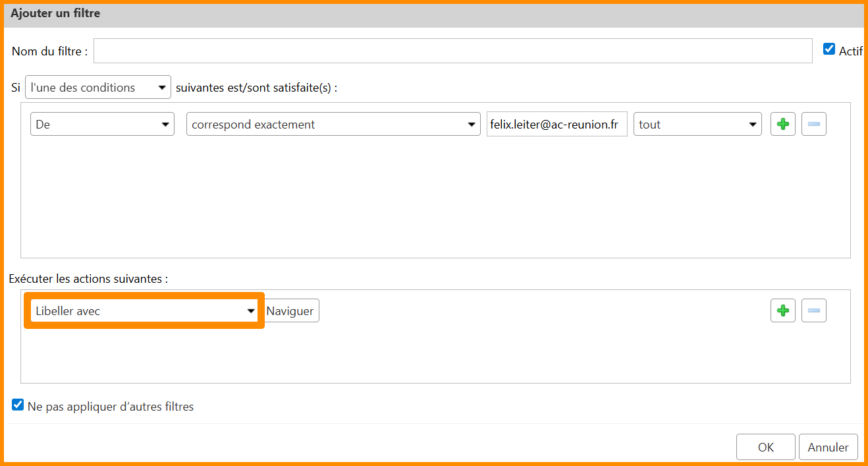This screenshot has width=868, height=466.
Task: Remove the action row with minus icon
Action: (x=813, y=310)
